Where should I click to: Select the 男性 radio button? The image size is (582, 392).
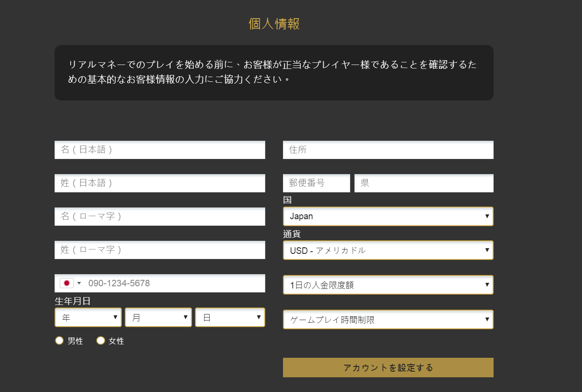pos(59,340)
